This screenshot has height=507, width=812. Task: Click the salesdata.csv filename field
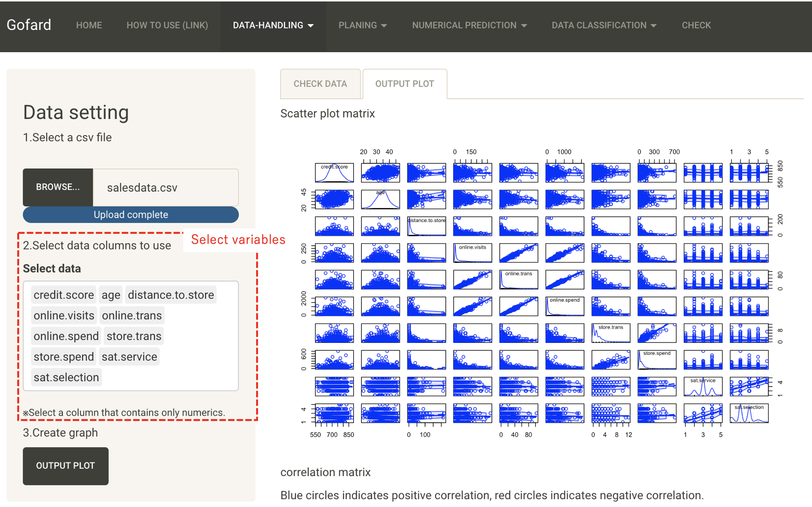pos(165,187)
